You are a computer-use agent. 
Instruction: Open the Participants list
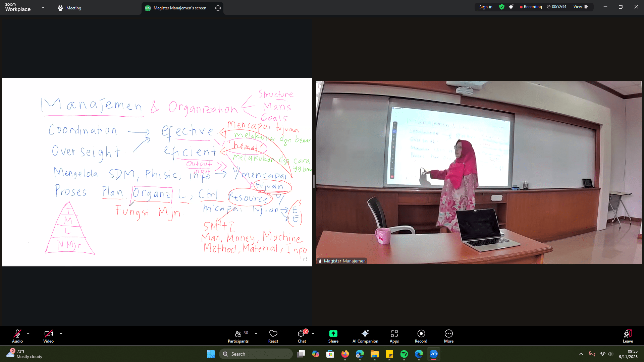point(238,336)
